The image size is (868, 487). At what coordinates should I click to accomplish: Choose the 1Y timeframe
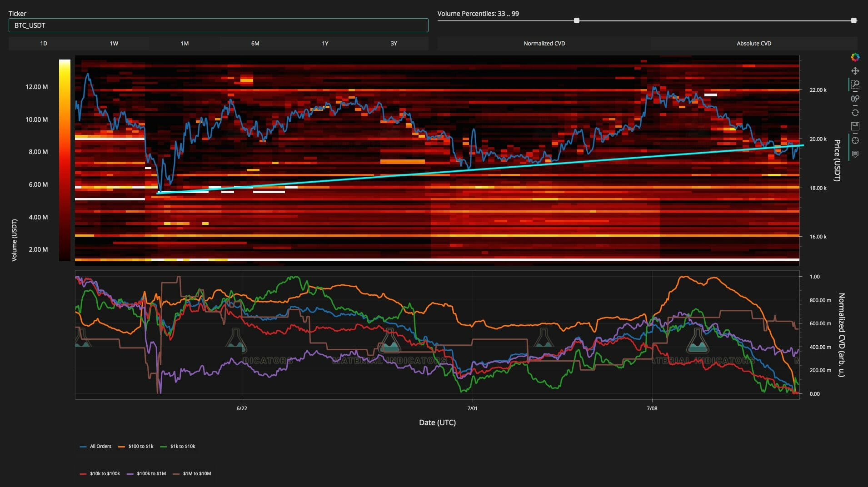[x=325, y=43]
